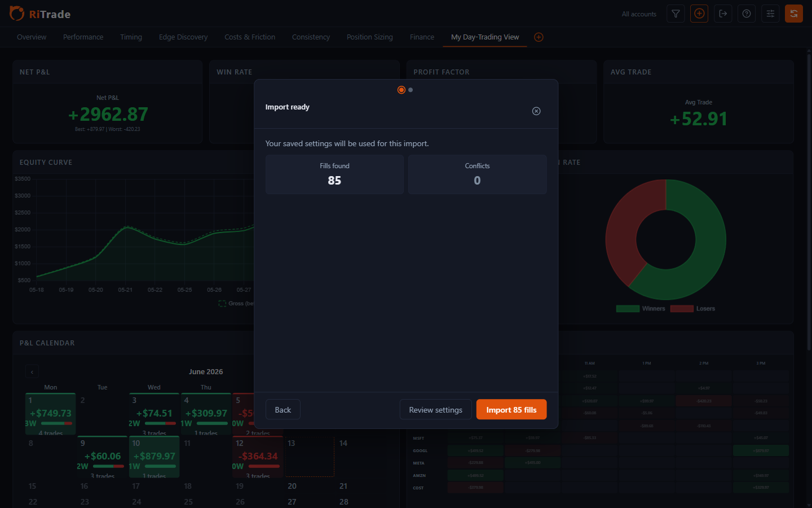Click the Conflicts 0 card
Image resolution: width=812 pixels, height=508 pixels.
(x=477, y=174)
